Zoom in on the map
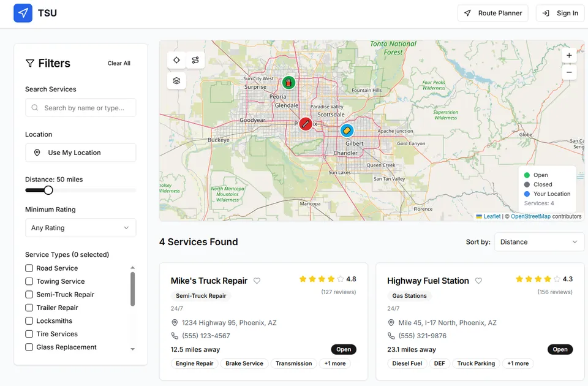Screen dimensions: 588x386 click(569, 56)
